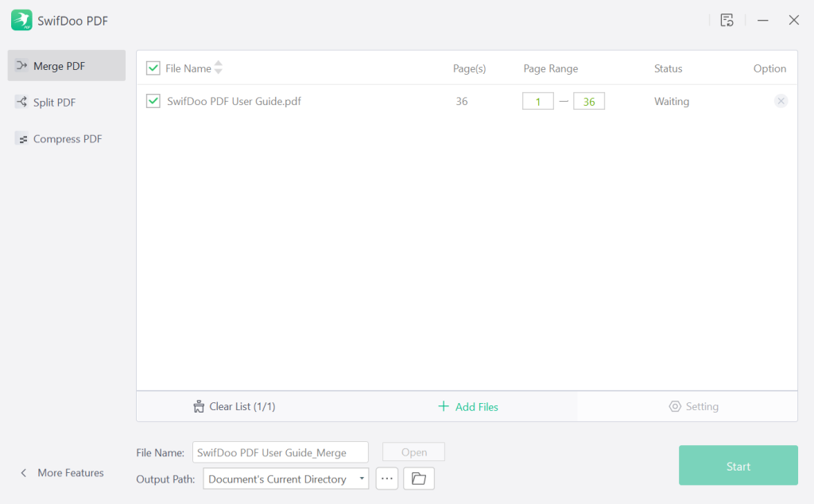Image resolution: width=814 pixels, height=504 pixels.
Task: Click Add Files to add PDFs
Action: click(x=468, y=406)
